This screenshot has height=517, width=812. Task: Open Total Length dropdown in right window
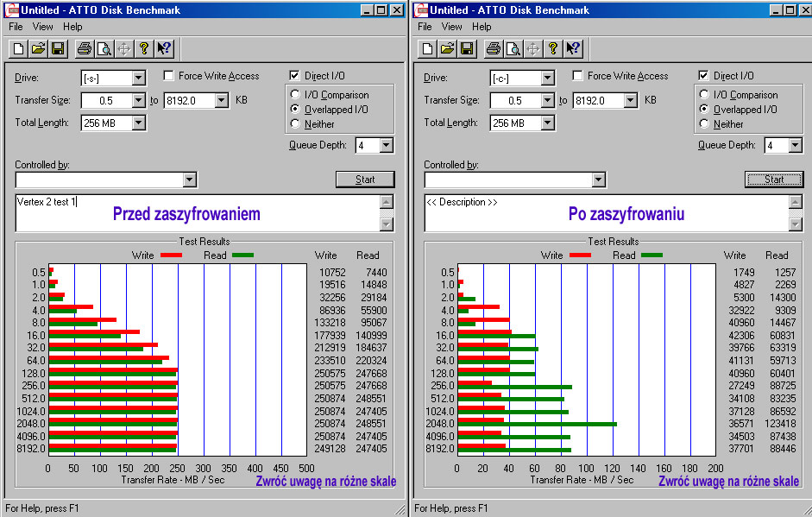click(x=547, y=123)
